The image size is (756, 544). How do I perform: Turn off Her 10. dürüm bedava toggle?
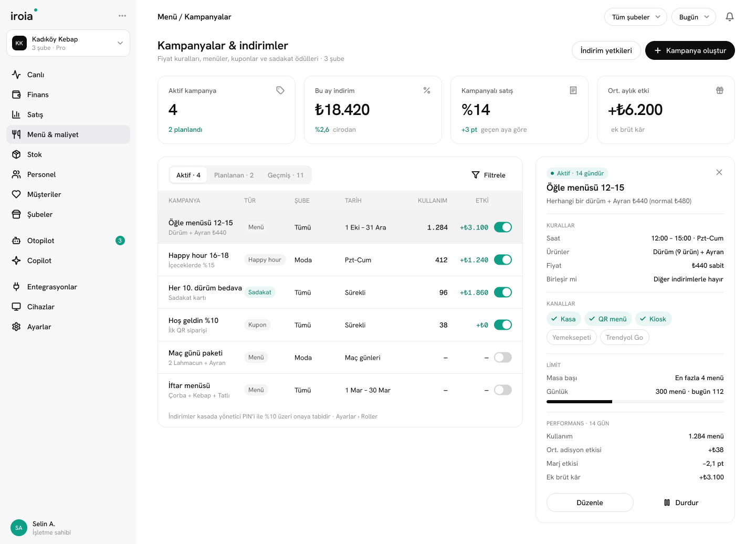pyautogui.click(x=503, y=292)
